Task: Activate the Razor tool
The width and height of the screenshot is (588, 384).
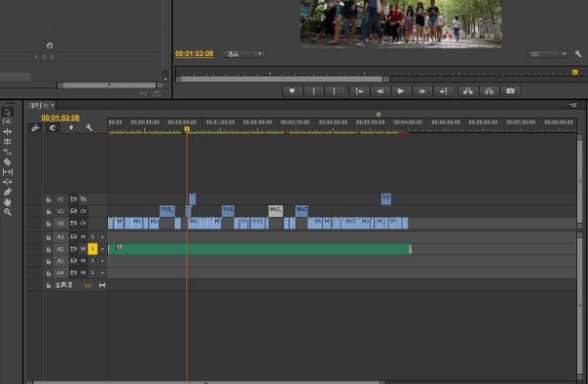Action: 8,162
